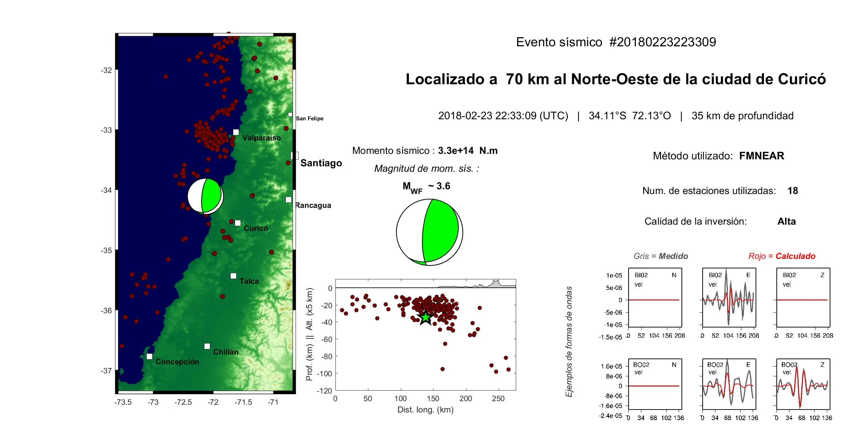Click the timestamp 2018-02-23 22:33:09 (UTC)
This screenshot has width=868, height=442.
pos(503,116)
